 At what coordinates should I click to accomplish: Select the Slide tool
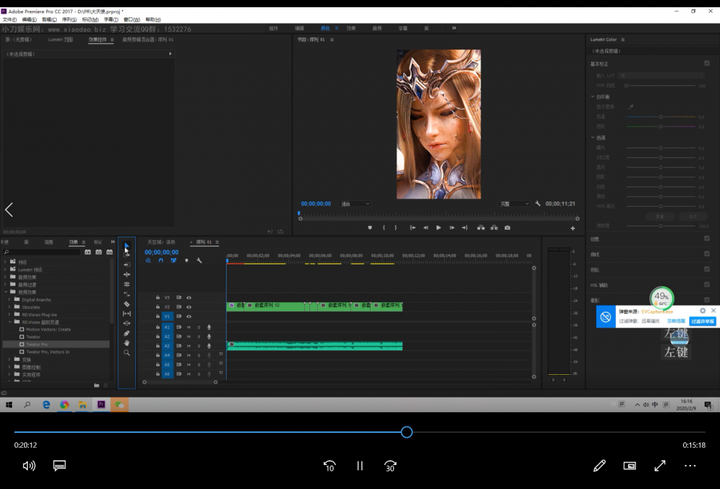pyautogui.click(x=127, y=323)
